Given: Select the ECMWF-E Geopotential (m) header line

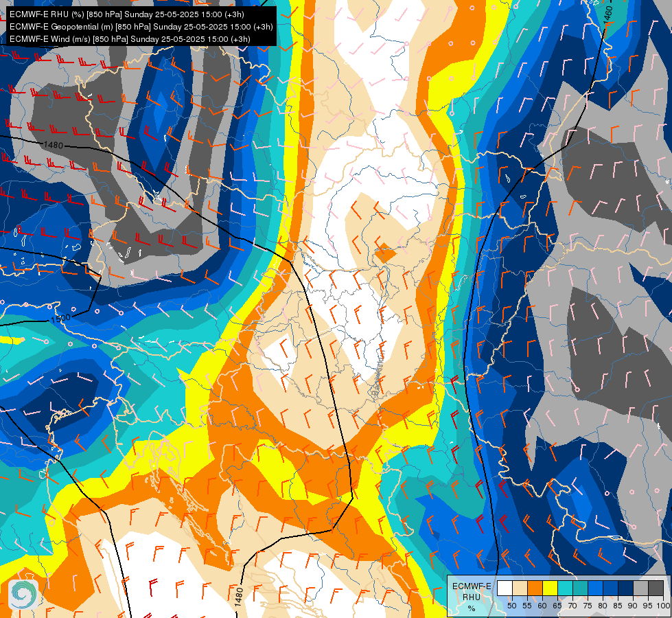Looking at the screenshot, I should point(141,27).
